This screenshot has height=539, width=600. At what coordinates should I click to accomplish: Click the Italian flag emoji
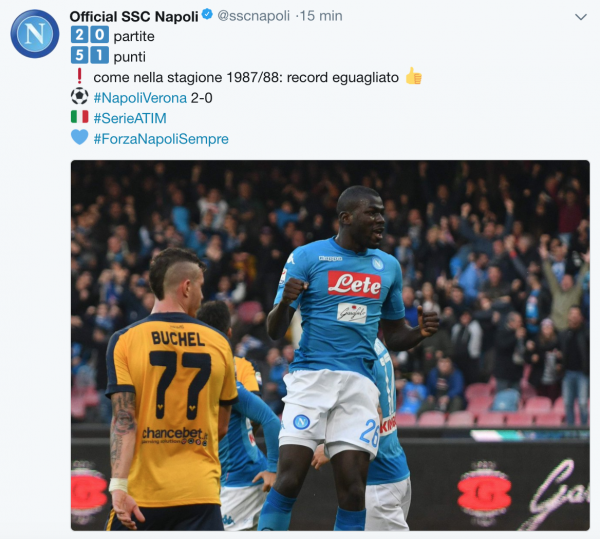click(x=80, y=117)
